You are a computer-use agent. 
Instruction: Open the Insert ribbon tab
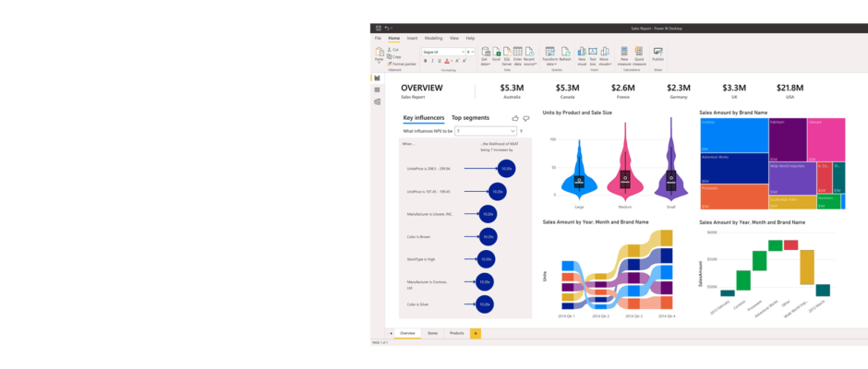click(x=413, y=38)
